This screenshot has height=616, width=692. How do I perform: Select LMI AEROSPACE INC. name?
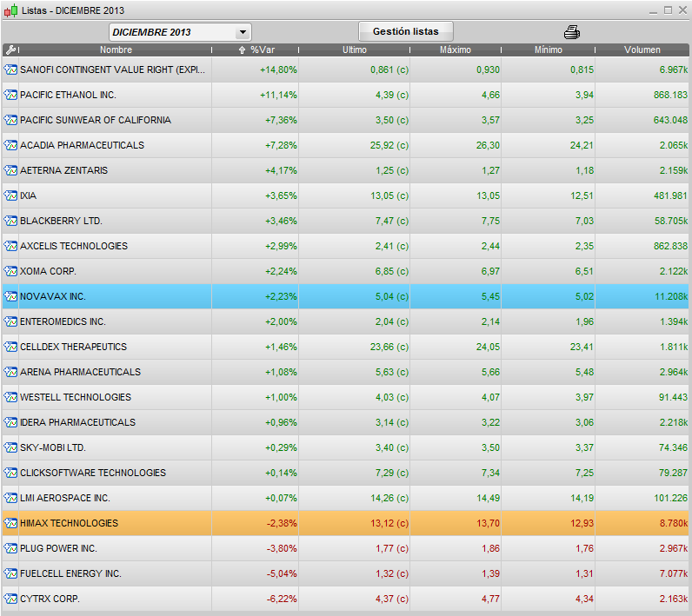[65, 498]
